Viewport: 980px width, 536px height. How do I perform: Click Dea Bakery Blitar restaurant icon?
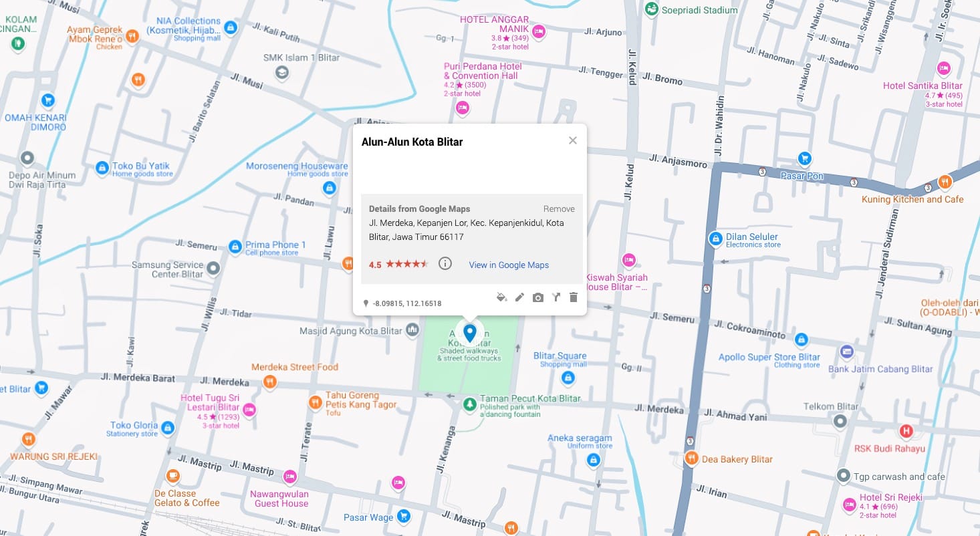tap(692, 458)
